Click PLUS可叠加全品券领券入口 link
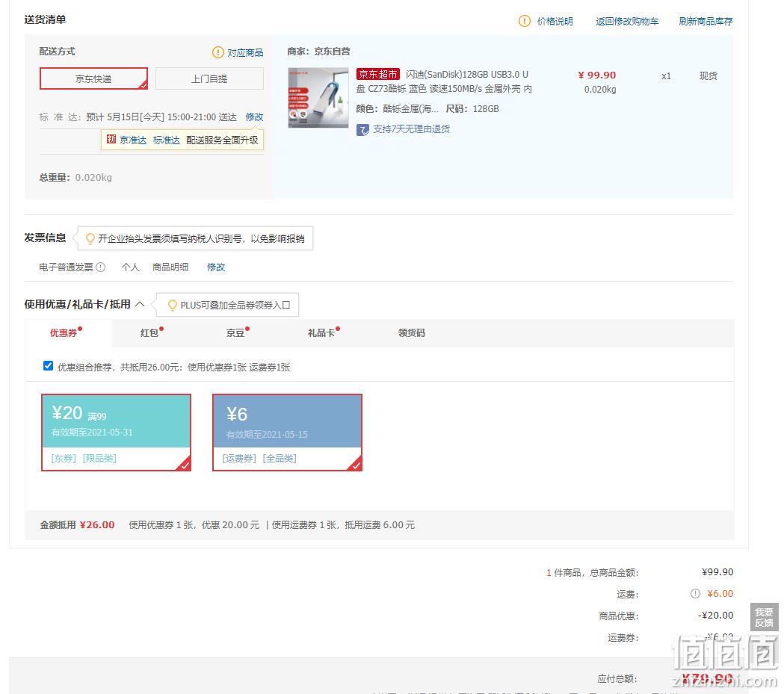The width and height of the screenshot is (784, 694). coord(235,305)
